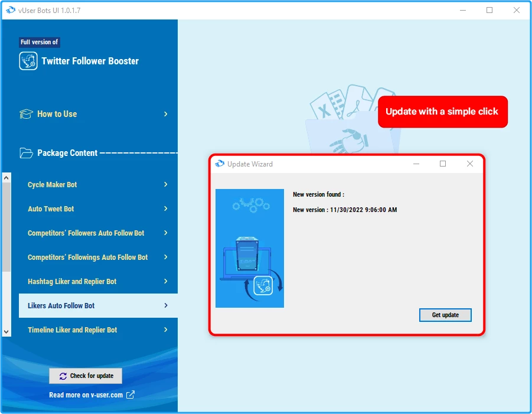Click the external link icon beside v-user.com
This screenshot has width=532, height=414.
pos(130,395)
